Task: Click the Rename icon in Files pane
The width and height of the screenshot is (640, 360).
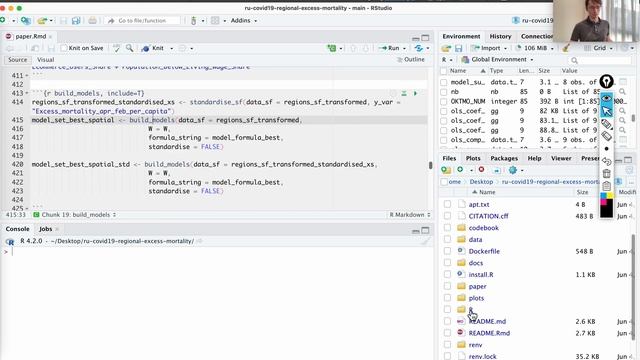Action: pyautogui.click(x=497, y=170)
